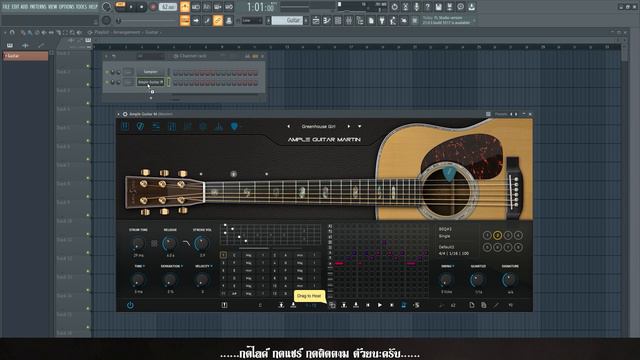Viewport: 640px width, 360px height.
Task: Expand the Velocity dropdown label
Action: (204, 266)
